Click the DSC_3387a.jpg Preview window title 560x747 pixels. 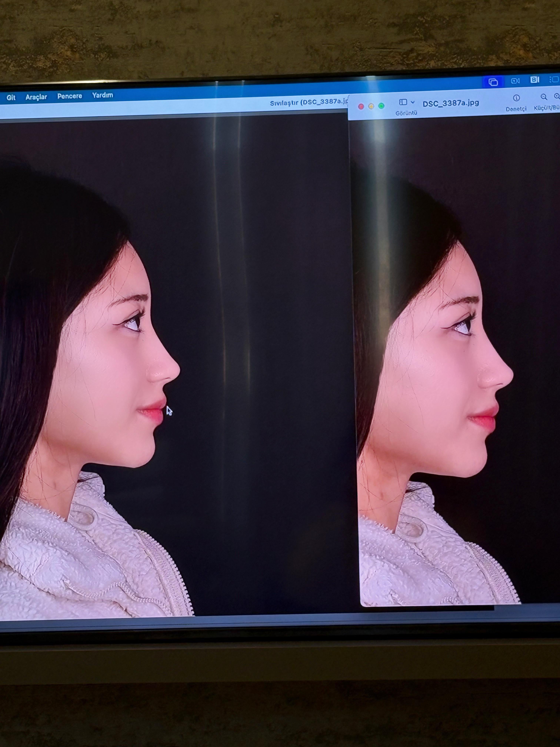[451, 103]
